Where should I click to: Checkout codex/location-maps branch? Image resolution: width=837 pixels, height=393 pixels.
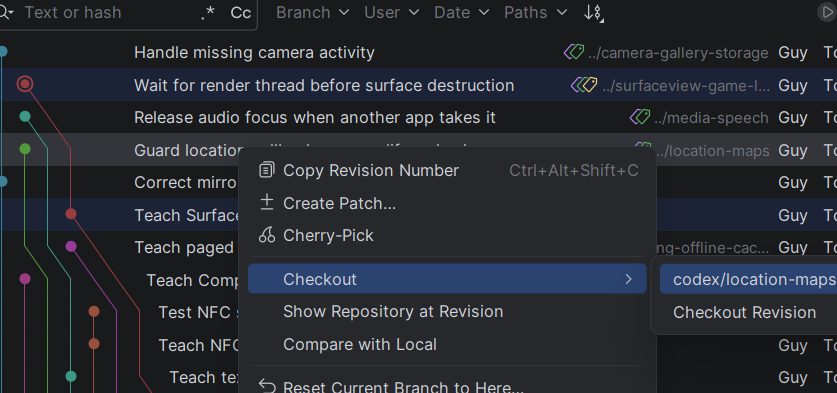(748, 279)
